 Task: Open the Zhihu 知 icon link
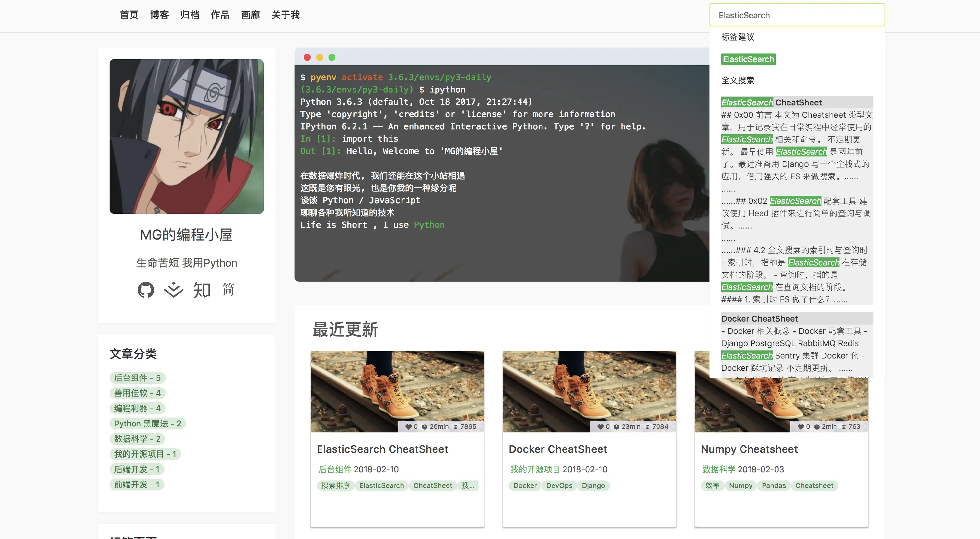pyautogui.click(x=202, y=290)
